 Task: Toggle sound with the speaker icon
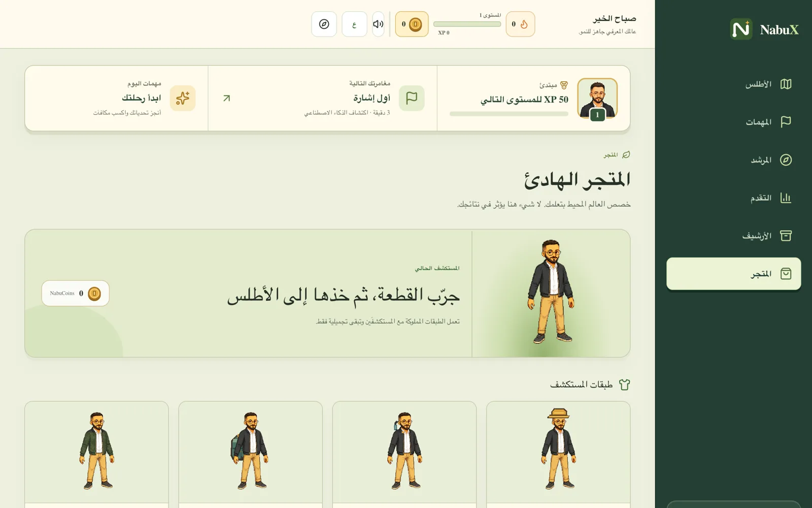378,24
